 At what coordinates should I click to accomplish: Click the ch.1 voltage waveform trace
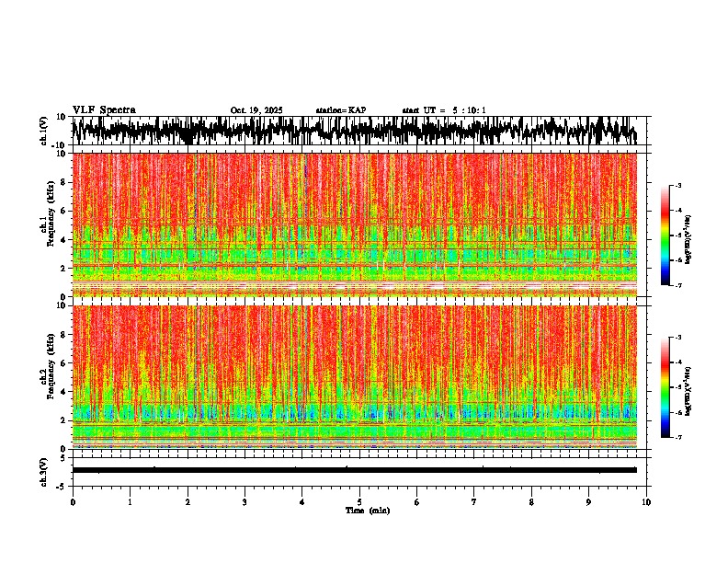[355, 131]
